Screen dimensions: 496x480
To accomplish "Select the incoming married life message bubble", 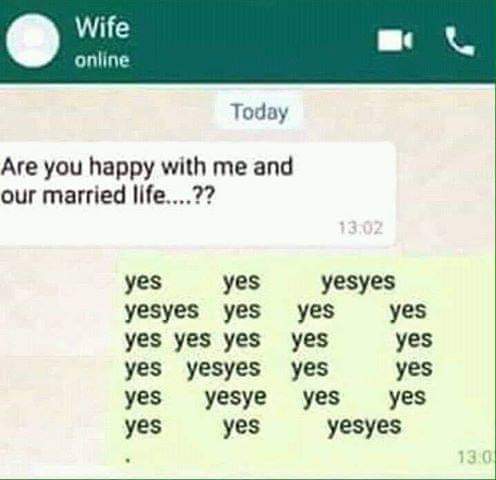I will coord(197,194).
